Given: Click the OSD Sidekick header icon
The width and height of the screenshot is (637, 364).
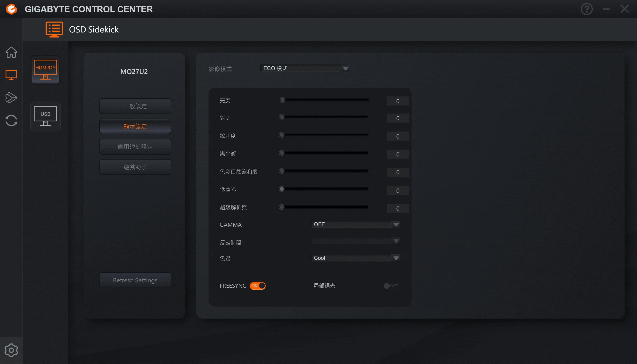Looking at the screenshot, I should pos(54,29).
